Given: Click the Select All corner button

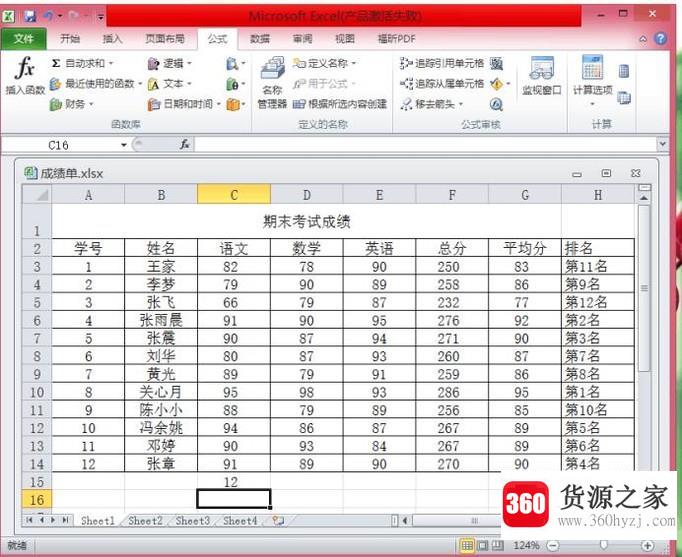Looking at the screenshot, I should point(37,194).
